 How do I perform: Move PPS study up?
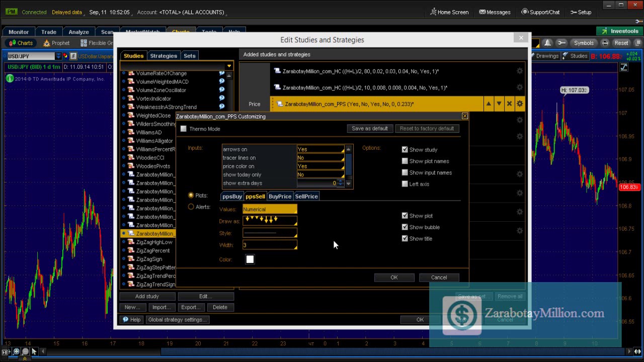coord(488,104)
